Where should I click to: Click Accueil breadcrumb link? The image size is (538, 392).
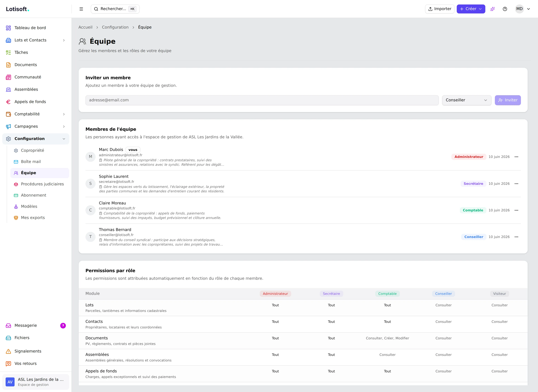point(85,27)
